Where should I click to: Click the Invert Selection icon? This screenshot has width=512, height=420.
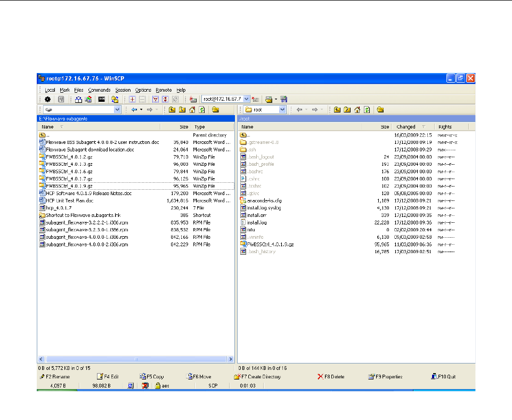click(165, 99)
